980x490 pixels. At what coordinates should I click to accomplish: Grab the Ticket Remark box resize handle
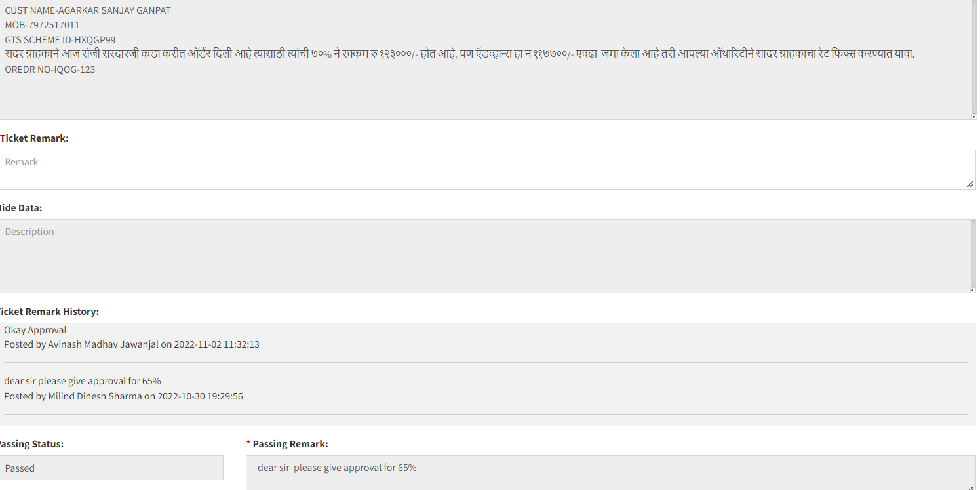(x=970, y=184)
